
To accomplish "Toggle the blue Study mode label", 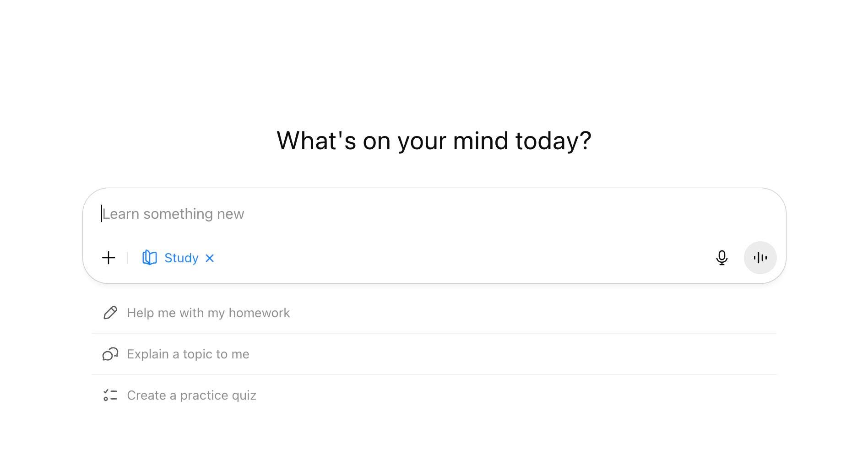I will (x=181, y=258).
